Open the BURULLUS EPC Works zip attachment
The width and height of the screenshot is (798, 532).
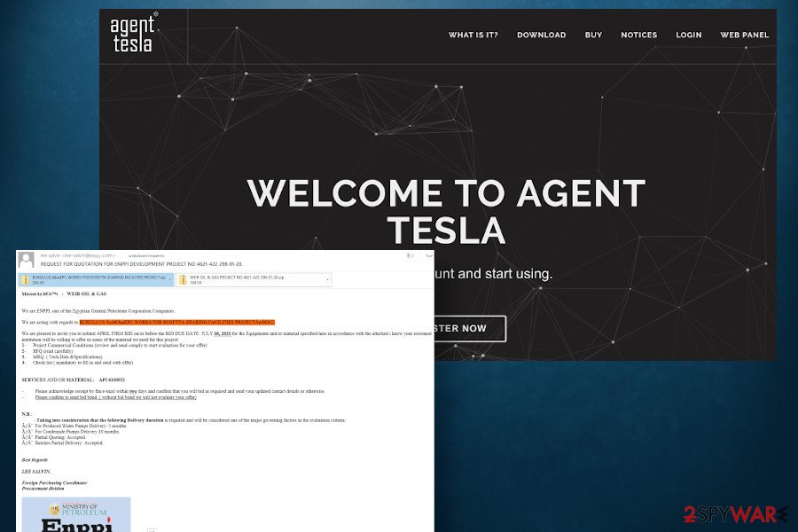[x=96, y=280]
